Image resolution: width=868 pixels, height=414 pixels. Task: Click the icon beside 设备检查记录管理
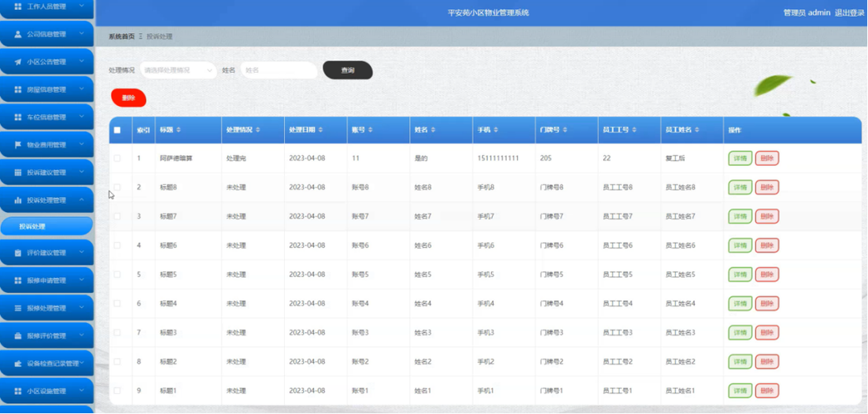[x=17, y=363]
